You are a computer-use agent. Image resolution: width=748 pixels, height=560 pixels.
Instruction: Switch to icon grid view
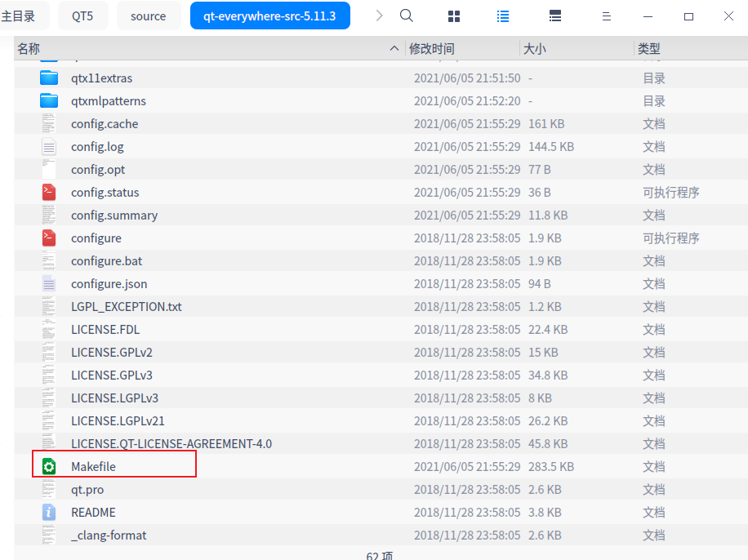(x=453, y=16)
